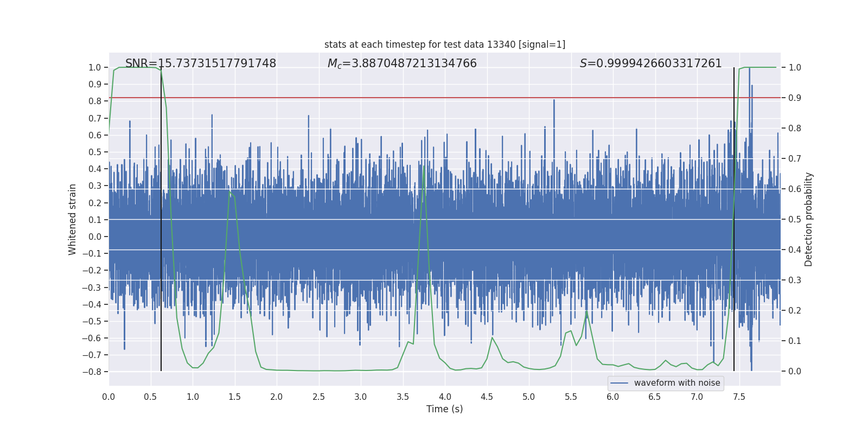This screenshot has width=868, height=434.
Task: Click the plot title for test data 13340
Action: pyautogui.click(x=444, y=44)
